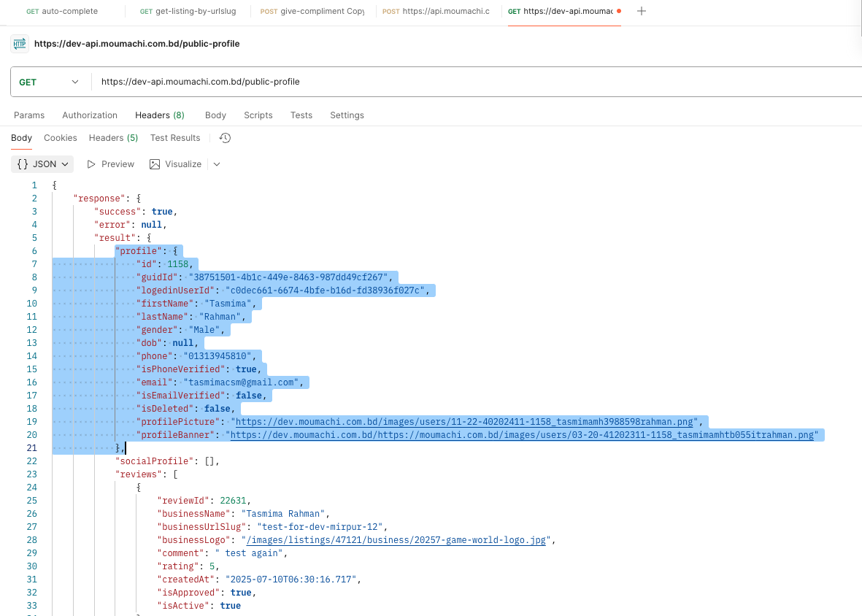
Task: Open new request tab with plus icon
Action: point(642,12)
